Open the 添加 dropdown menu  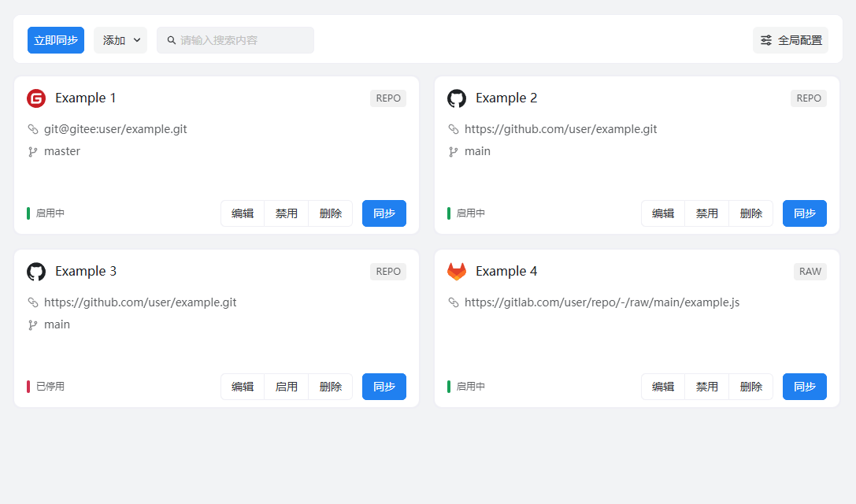click(120, 40)
